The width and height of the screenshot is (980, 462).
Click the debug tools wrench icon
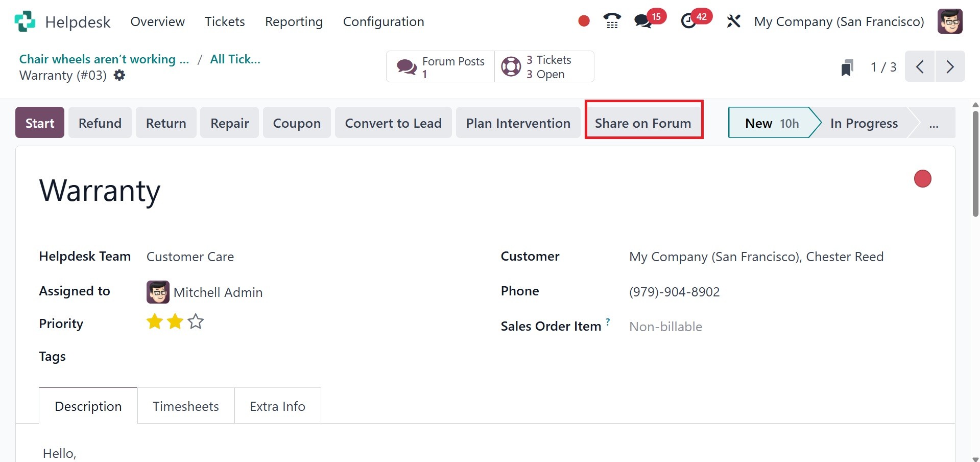coord(733,21)
